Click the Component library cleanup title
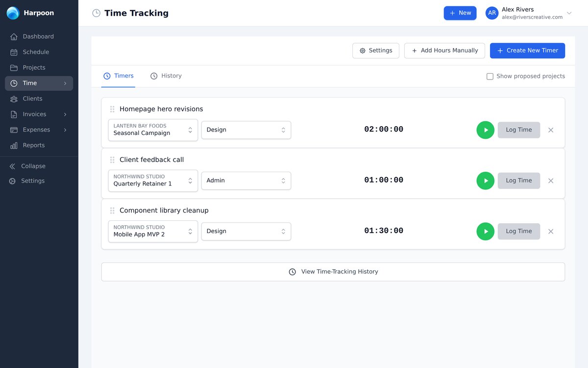This screenshot has width=588, height=368. (164, 210)
